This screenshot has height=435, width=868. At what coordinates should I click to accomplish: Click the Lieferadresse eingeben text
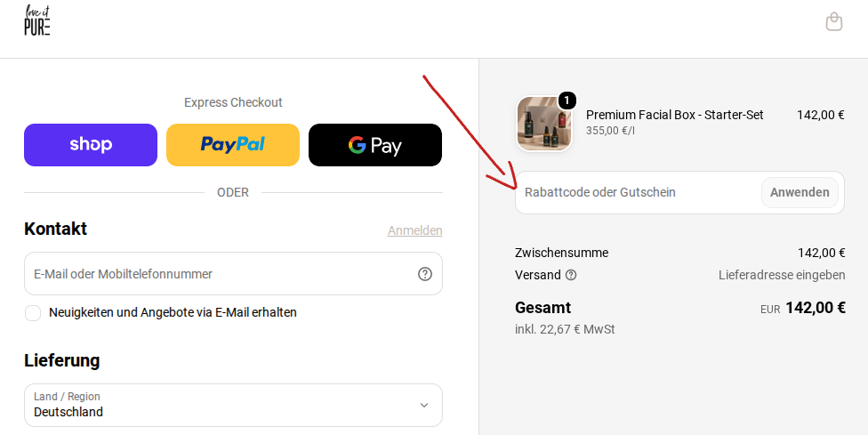[x=782, y=275]
